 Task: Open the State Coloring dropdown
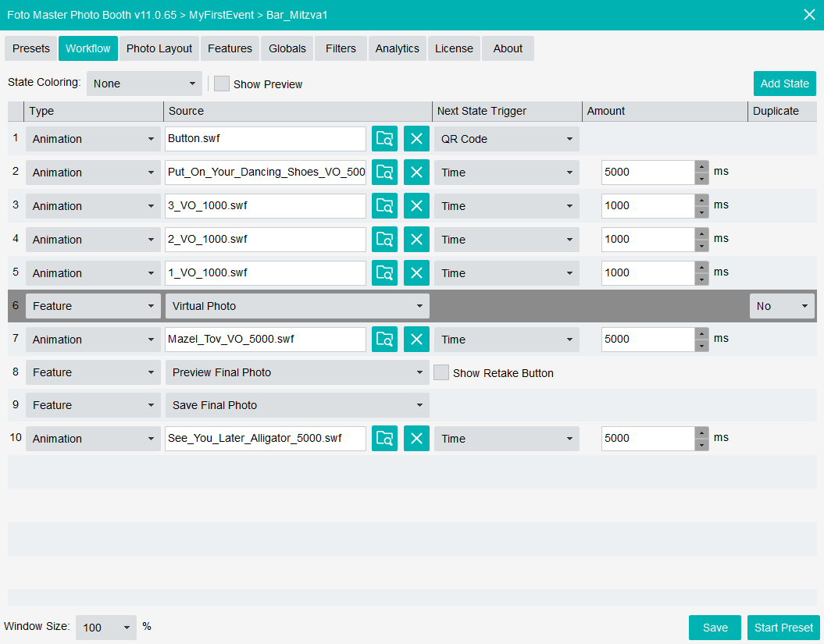tap(144, 84)
